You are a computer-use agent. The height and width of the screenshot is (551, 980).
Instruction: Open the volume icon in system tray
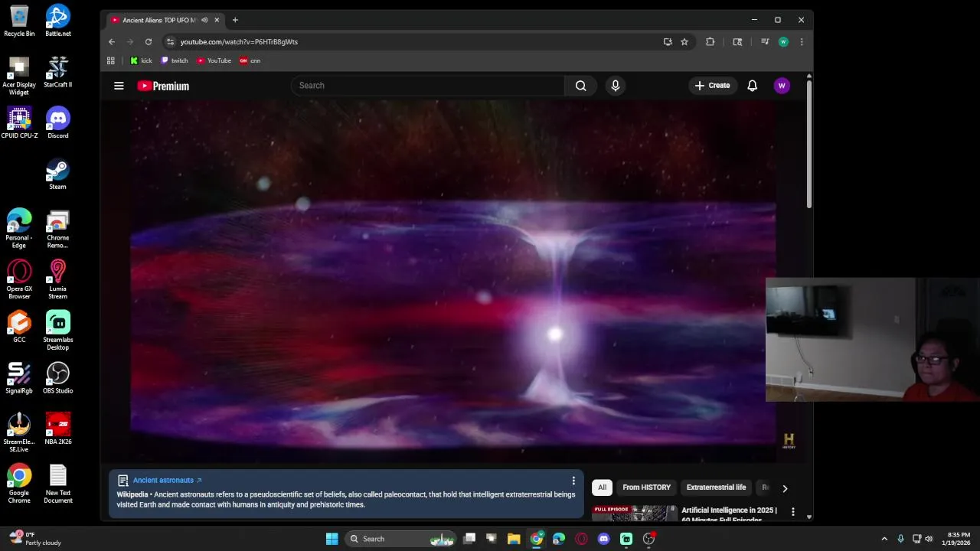[929, 539]
